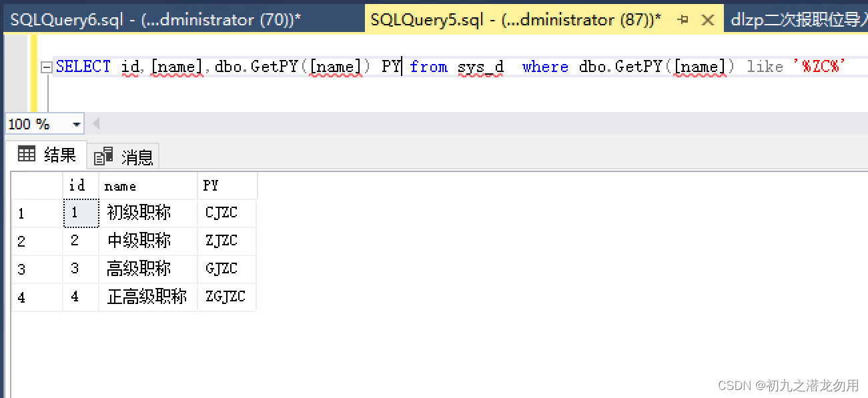Click the '%ZC%' string in query
The height and width of the screenshot is (398, 868).
pyautogui.click(x=820, y=67)
